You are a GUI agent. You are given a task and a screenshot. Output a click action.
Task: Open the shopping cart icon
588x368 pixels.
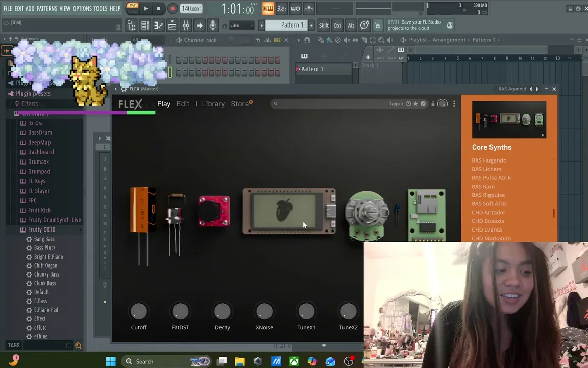pyautogui.click(x=378, y=25)
